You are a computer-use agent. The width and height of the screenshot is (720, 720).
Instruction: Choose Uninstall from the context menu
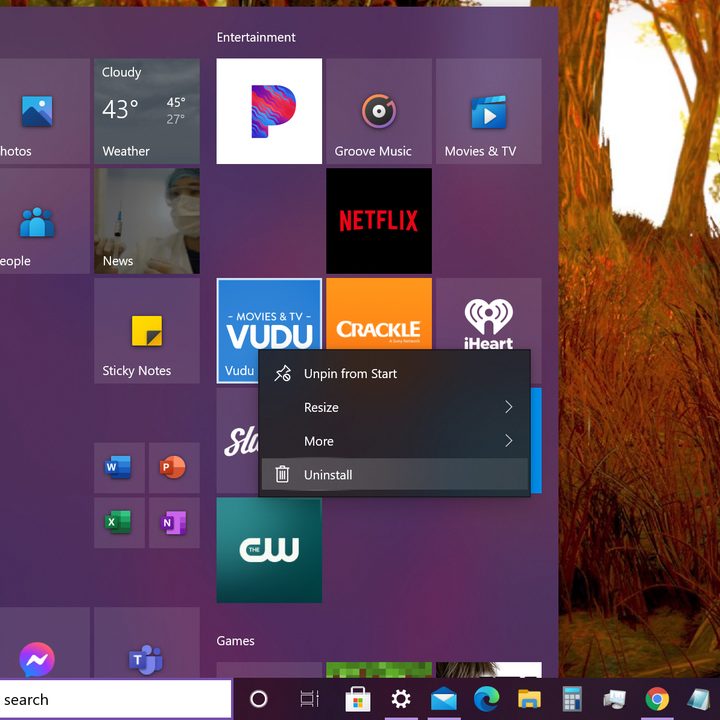point(394,475)
